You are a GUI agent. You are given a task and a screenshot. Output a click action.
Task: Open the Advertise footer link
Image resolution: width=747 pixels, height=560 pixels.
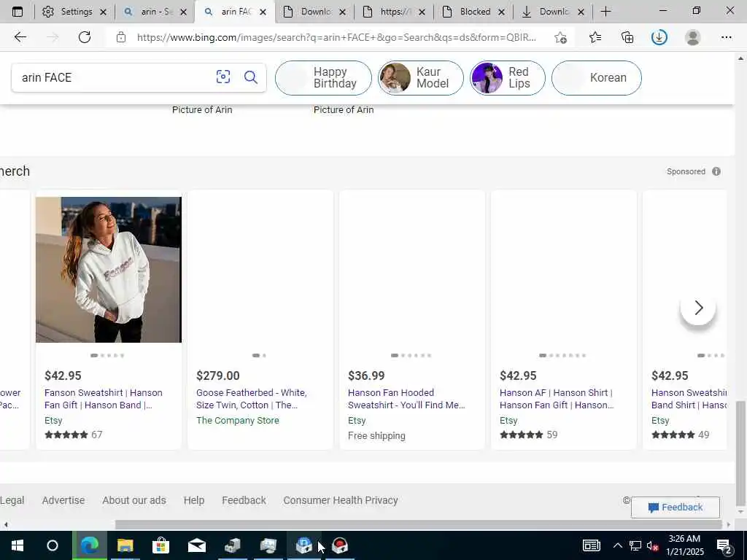tap(63, 500)
